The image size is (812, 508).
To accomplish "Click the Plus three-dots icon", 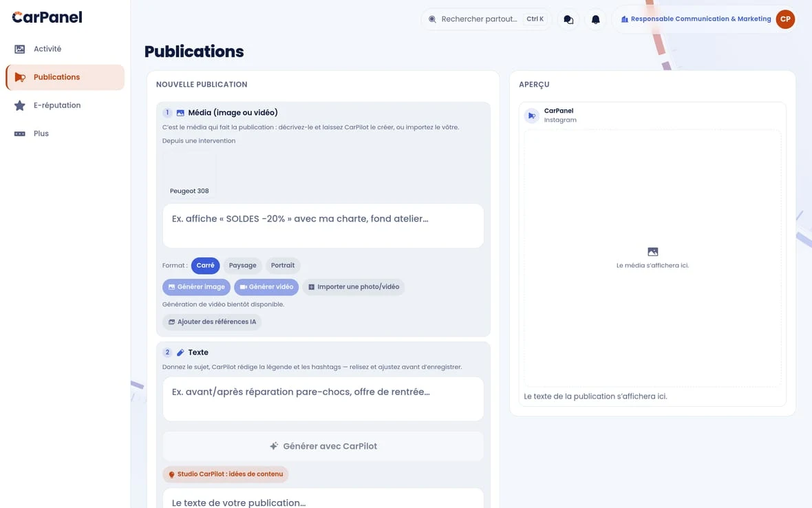I will 20,134.
